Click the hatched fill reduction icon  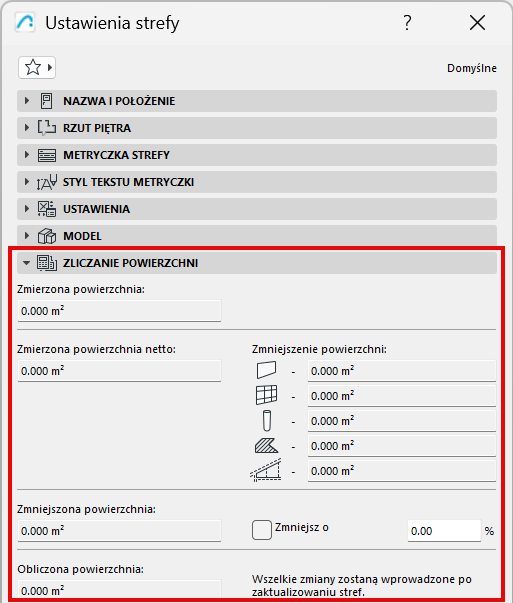[266, 445]
